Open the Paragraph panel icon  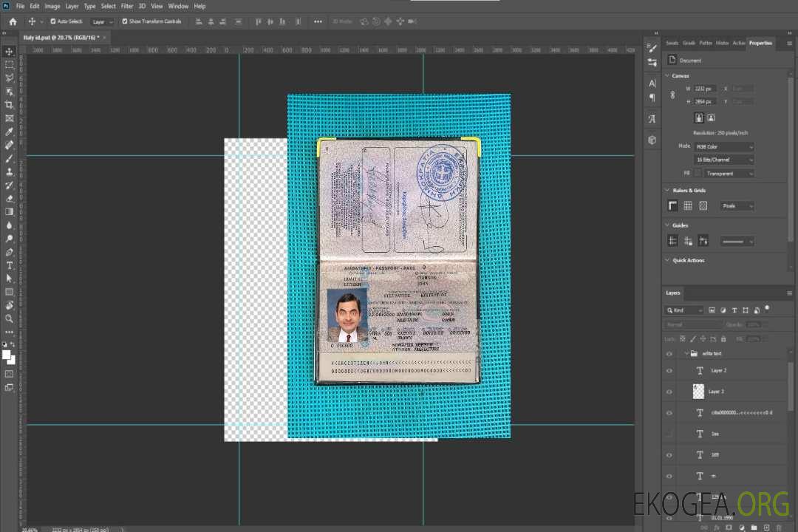(x=652, y=98)
